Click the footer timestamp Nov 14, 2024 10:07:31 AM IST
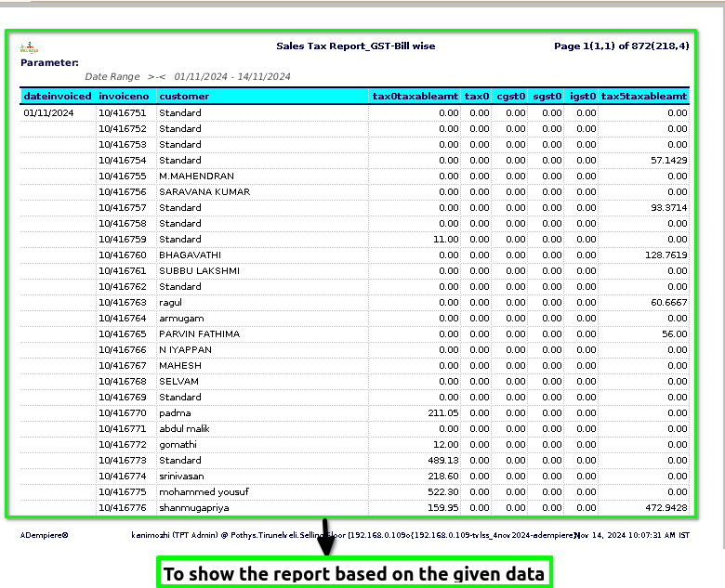725x588 pixels. (633, 535)
